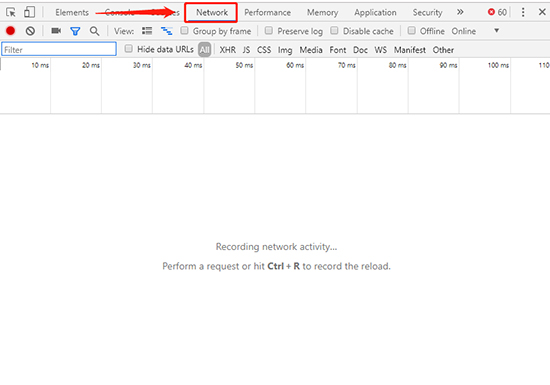The image size is (550, 385).
Task: Switch to the Elements tab
Action: point(72,13)
